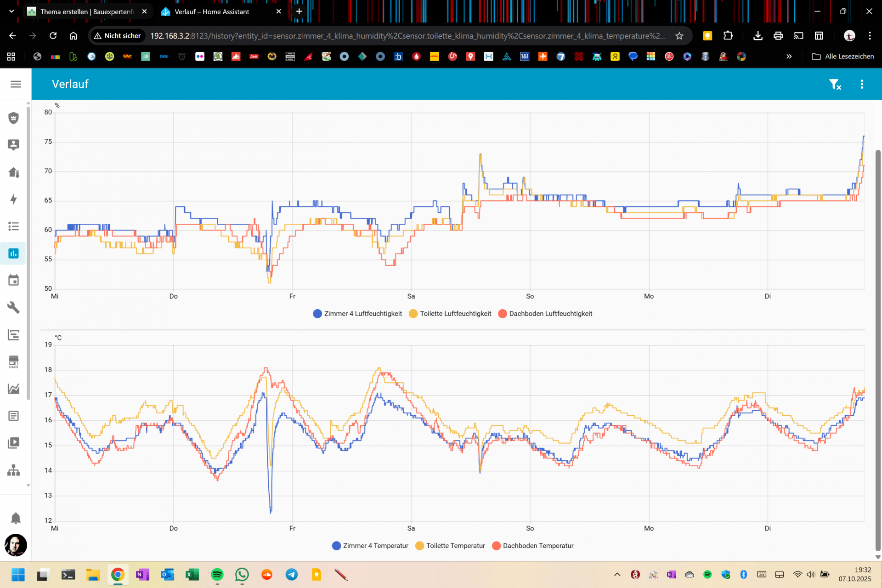Open the to-do list sidebar icon
Image resolution: width=882 pixels, height=588 pixels.
[x=14, y=226]
